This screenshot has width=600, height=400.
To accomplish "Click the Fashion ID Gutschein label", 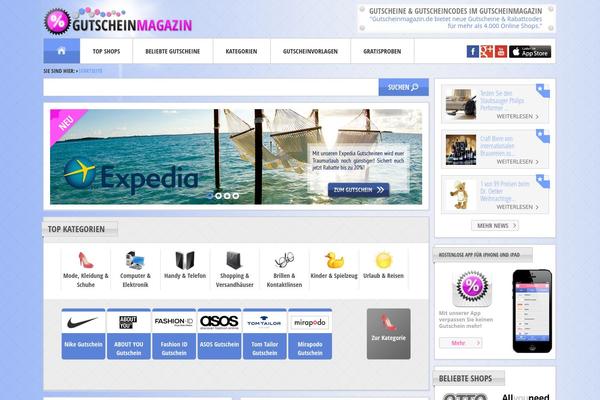I will coord(174,348).
